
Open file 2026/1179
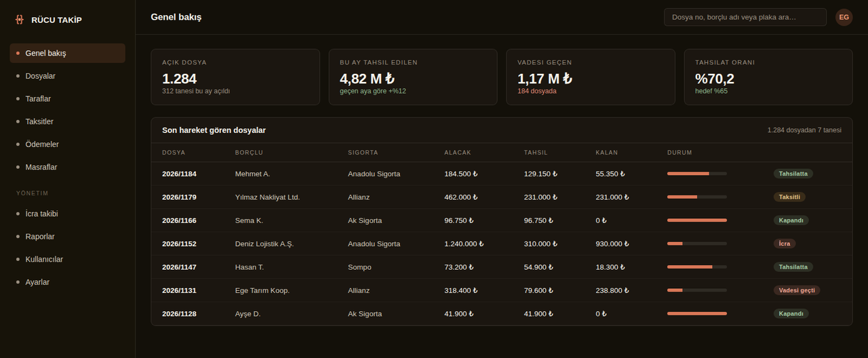(x=179, y=197)
